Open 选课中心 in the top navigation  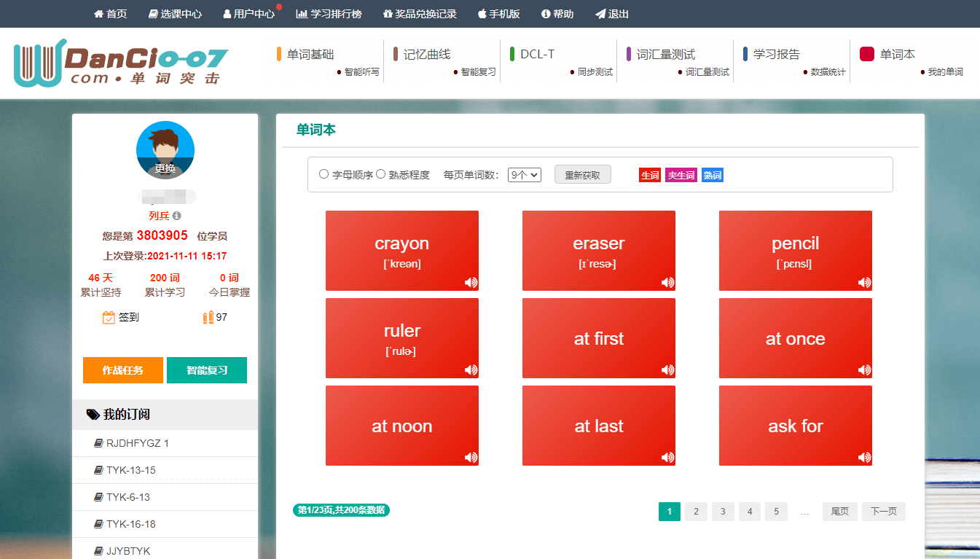click(175, 14)
